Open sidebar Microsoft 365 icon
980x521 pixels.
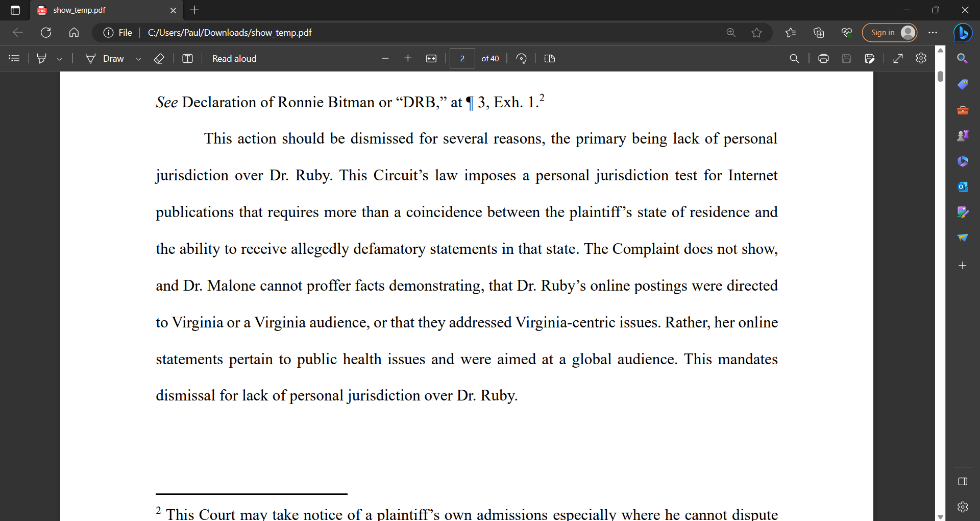pyautogui.click(x=963, y=161)
